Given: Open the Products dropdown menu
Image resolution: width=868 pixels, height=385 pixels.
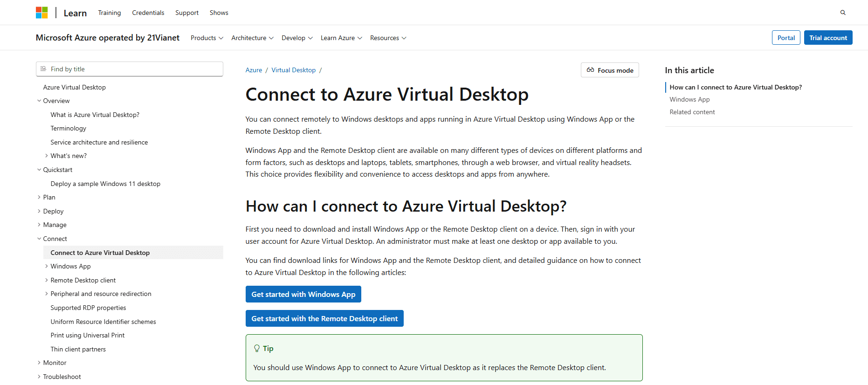Looking at the screenshot, I should pos(207,38).
